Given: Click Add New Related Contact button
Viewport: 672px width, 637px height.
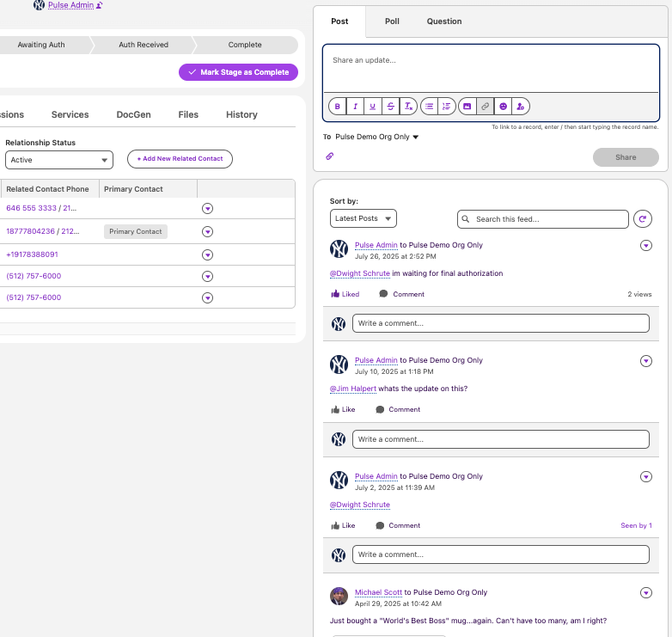Looking at the screenshot, I should point(180,159).
